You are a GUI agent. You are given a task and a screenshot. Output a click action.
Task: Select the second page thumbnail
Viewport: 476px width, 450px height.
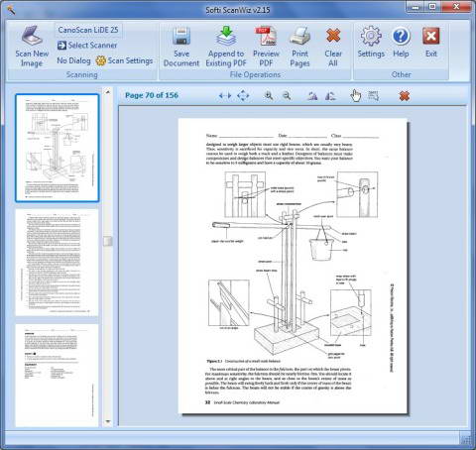pyautogui.click(x=57, y=263)
